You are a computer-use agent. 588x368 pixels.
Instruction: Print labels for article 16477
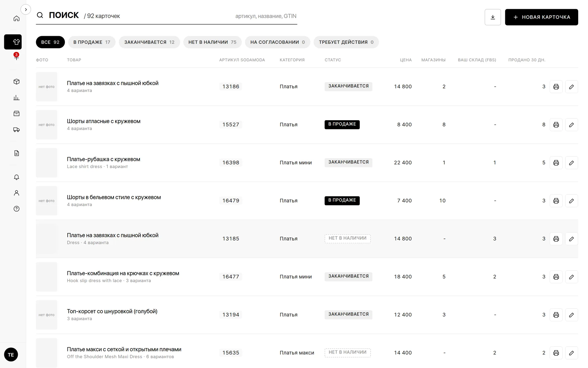click(556, 277)
